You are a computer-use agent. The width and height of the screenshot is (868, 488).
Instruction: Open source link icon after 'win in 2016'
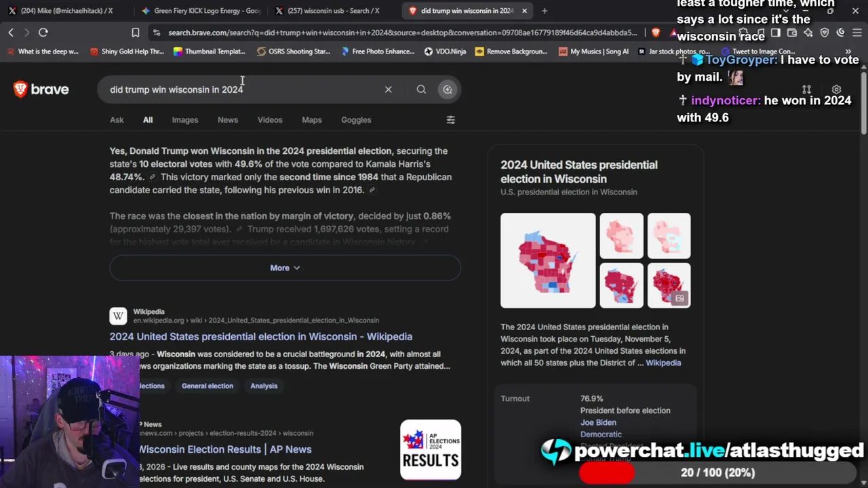pyautogui.click(x=372, y=190)
